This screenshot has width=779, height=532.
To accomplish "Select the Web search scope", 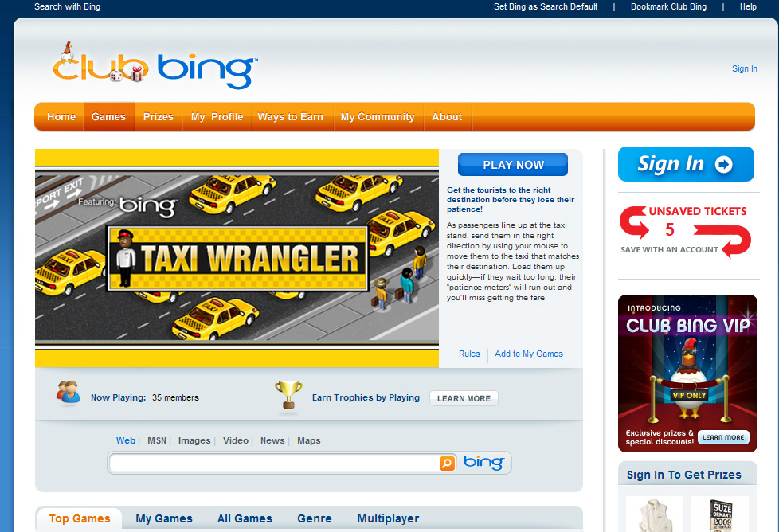I will coord(126,440).
